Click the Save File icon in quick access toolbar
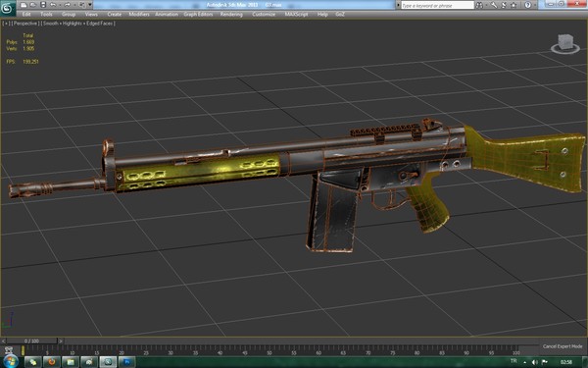588x368 pixels. pyautogui.click(x=43, y=5)
